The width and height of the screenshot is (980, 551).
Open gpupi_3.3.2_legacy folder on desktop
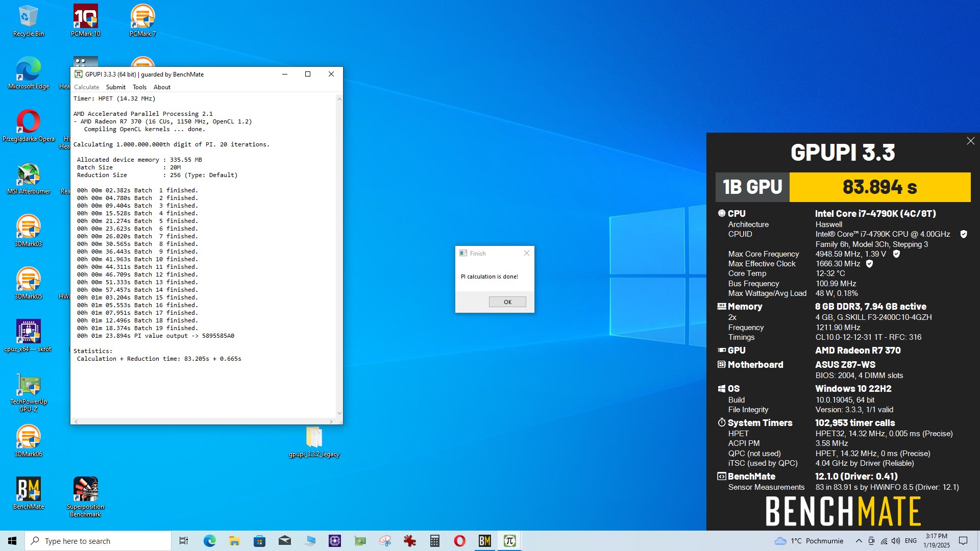click(314, 442)
